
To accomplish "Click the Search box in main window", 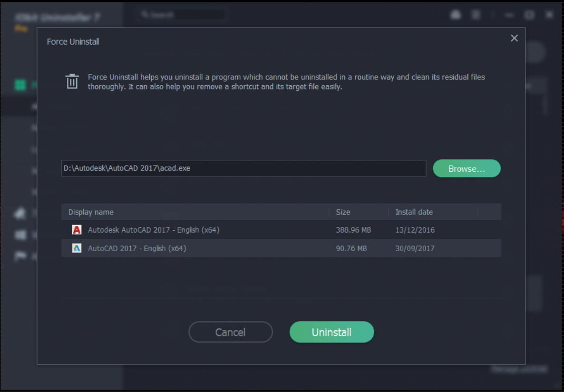I will click(182, 15).
